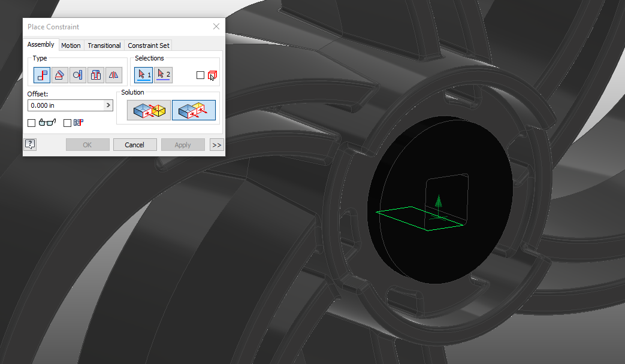
Task: Toggle the Predict Offset and Orientation checkbox
Action: pos(67,123)
